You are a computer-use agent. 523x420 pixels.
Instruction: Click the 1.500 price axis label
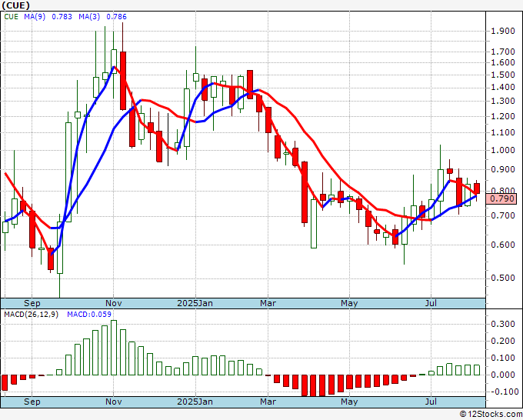point(503,75)
